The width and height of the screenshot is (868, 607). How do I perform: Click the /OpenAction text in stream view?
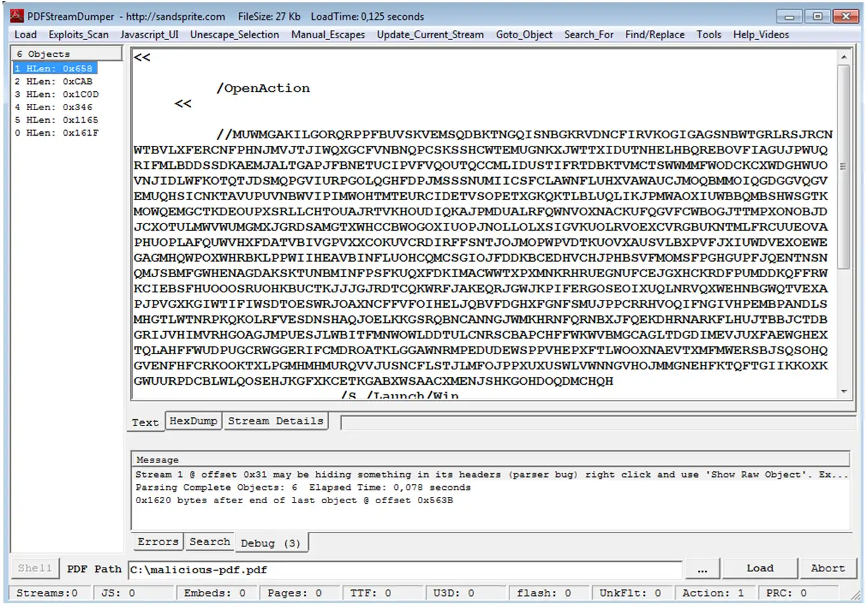pyautogui.click(x=263, y=88)
